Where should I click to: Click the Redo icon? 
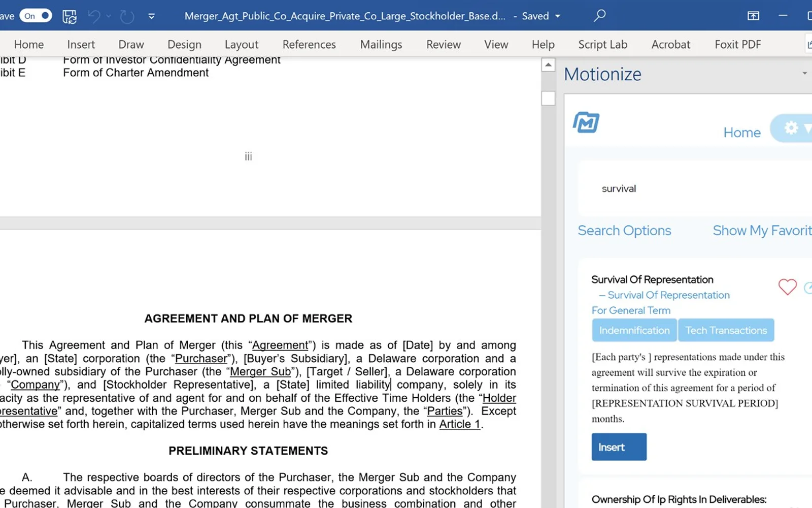(127, 16)
